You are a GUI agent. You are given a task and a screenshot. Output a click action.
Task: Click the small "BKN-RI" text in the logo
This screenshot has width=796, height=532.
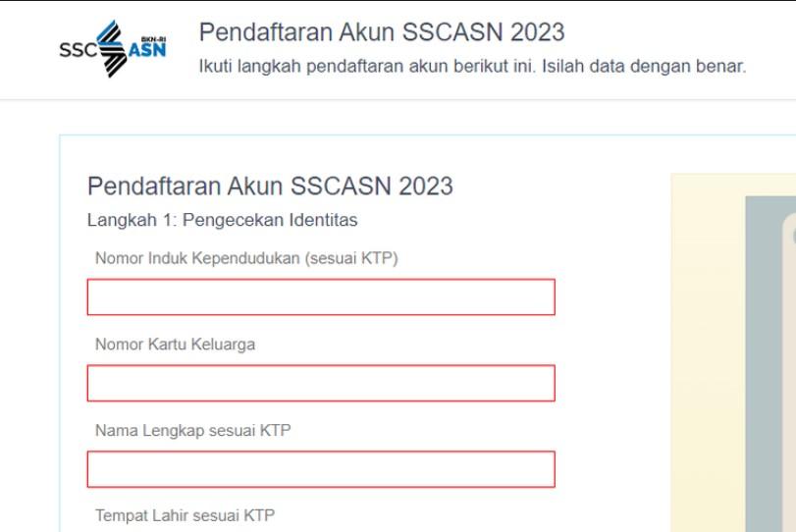click(x=154, y=38)
